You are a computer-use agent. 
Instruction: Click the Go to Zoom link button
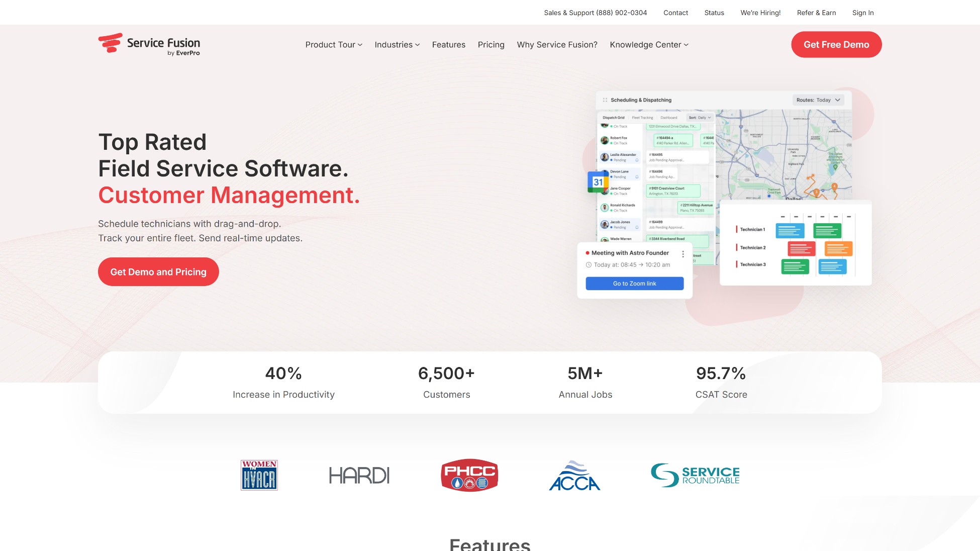(634, 283)
